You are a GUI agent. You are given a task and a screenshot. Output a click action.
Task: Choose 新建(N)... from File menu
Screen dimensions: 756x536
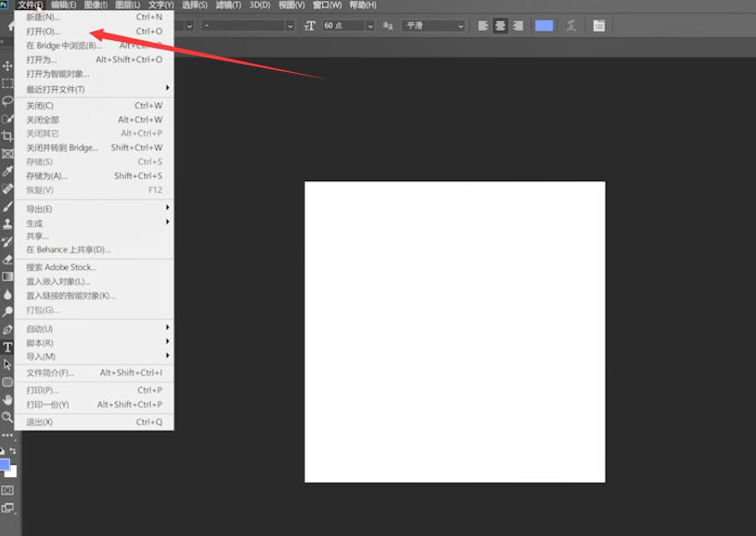pyautogui.click(x=94, y=17)
